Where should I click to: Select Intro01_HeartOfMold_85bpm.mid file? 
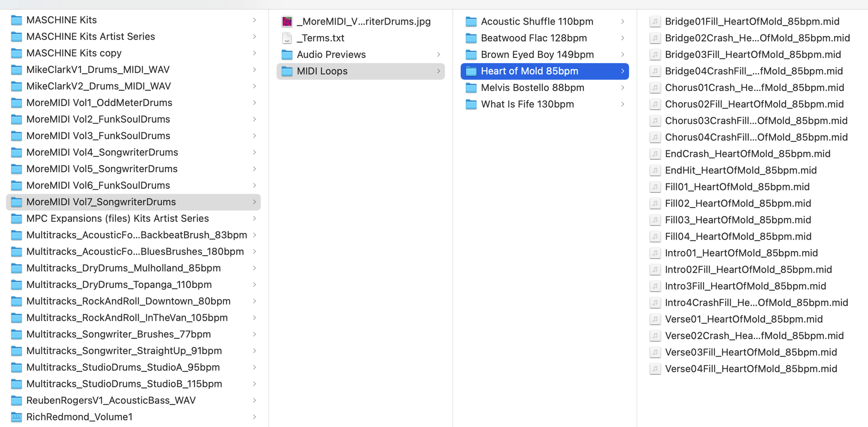pyautogui.click(x=741, y=253)
